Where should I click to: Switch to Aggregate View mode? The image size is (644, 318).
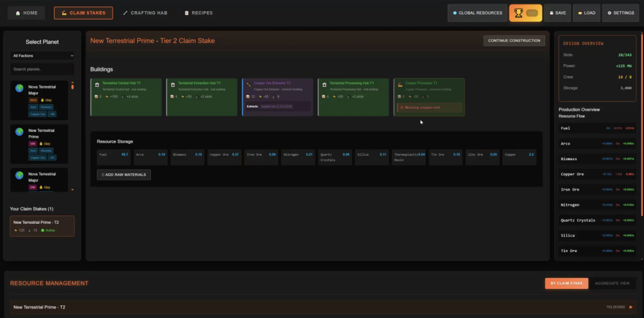pos(612,283)
